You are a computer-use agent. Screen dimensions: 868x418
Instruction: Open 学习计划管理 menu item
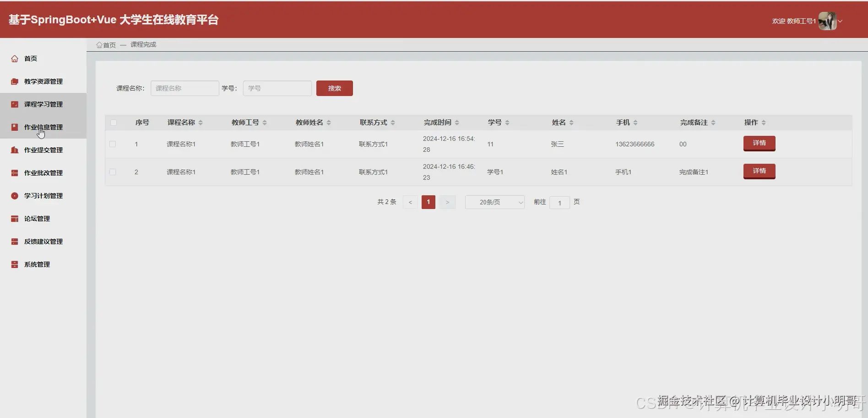pyautogui.click(x=43, y=196)
